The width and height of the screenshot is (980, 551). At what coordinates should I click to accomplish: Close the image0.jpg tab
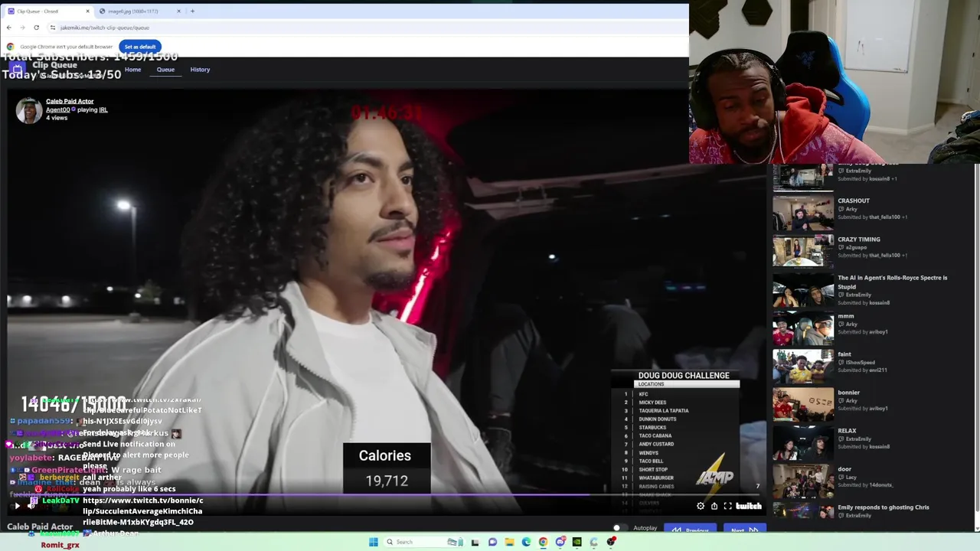(178, 11)
